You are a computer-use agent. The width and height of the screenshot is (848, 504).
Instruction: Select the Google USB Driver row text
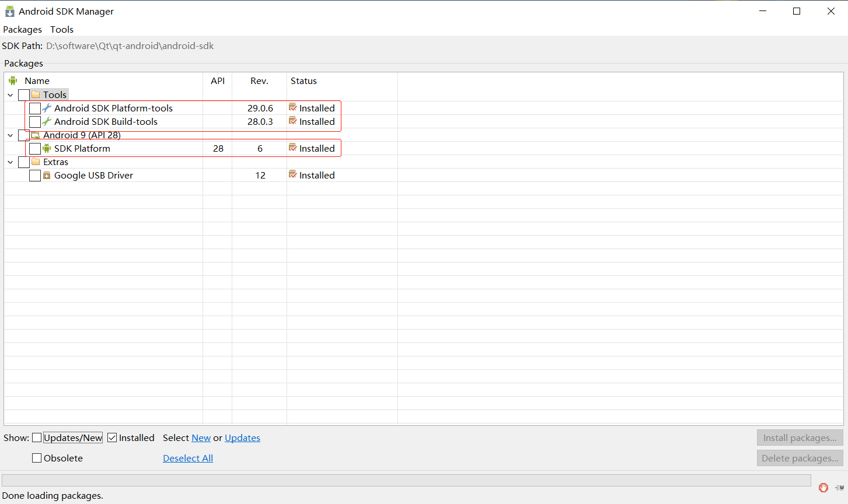pos(93,175)
